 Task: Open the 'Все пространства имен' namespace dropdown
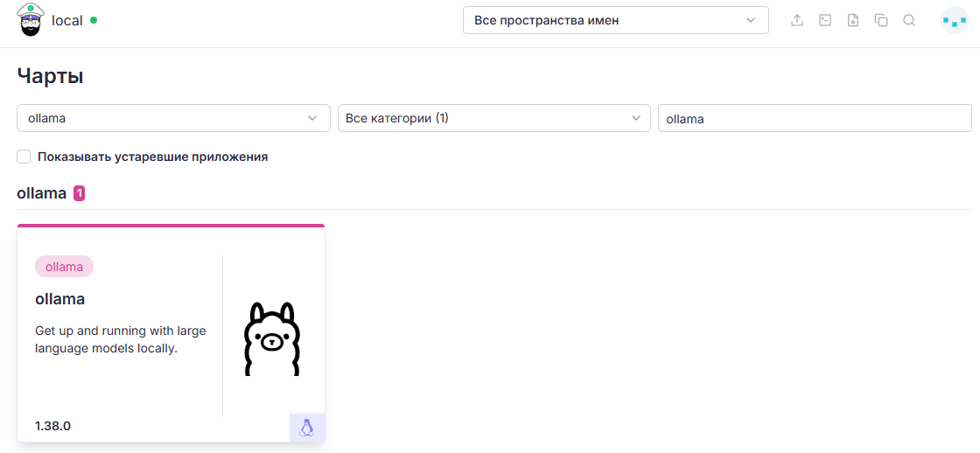tap(616, 21)
